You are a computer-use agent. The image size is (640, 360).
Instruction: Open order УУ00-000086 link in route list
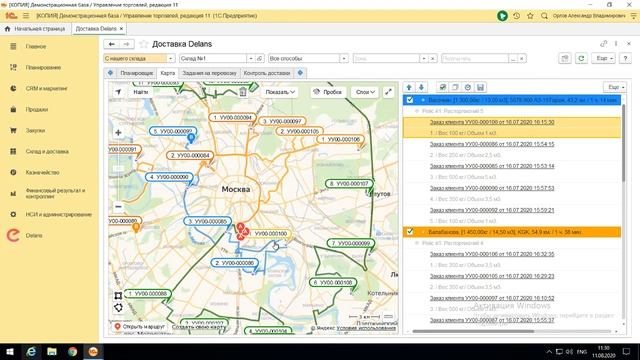tap(492, 144)
